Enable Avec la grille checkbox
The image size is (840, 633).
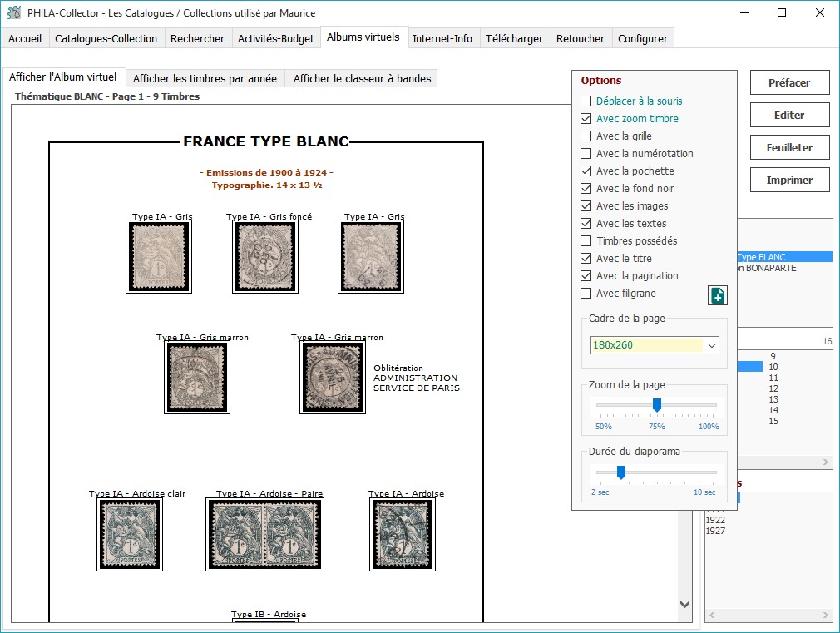586,136
